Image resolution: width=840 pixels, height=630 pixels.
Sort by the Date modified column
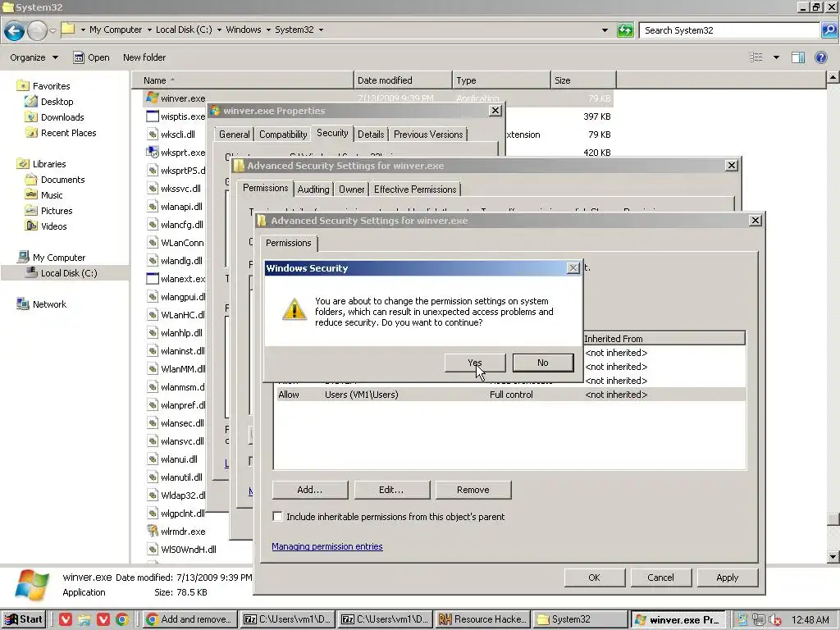point(403,80)
